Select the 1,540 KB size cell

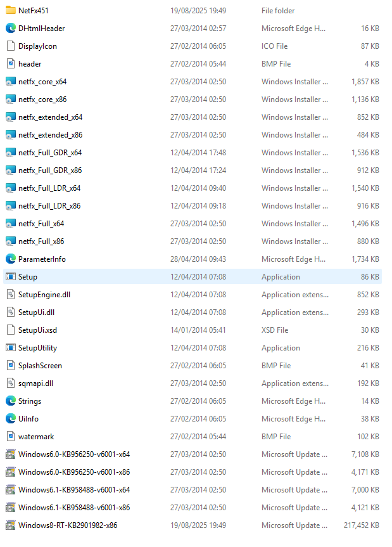click(365, 188)
